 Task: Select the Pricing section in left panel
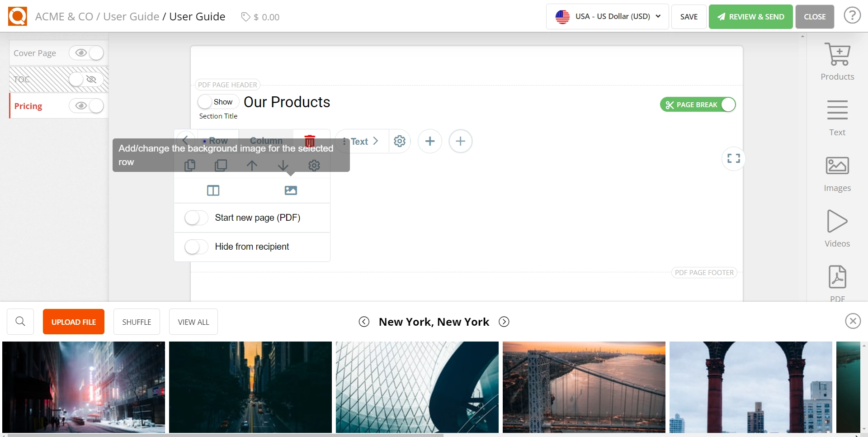pyautogui.click(x=28, y=106)
